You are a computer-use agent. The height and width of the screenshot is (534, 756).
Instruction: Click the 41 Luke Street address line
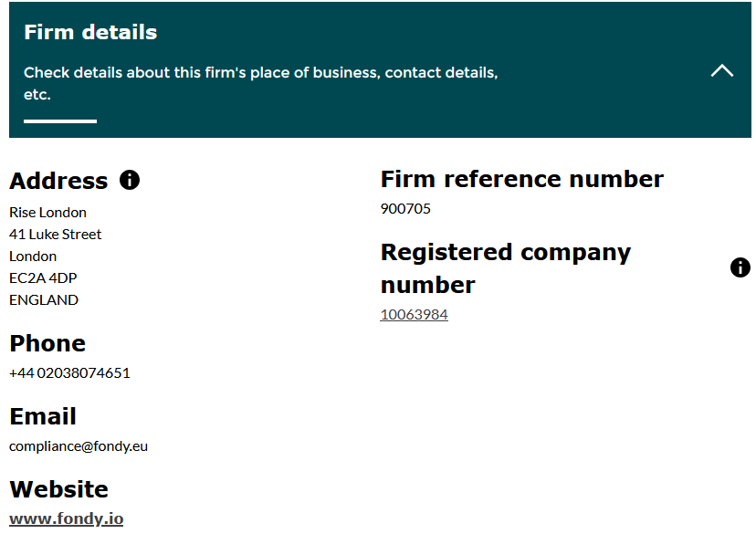coord(55,234)
